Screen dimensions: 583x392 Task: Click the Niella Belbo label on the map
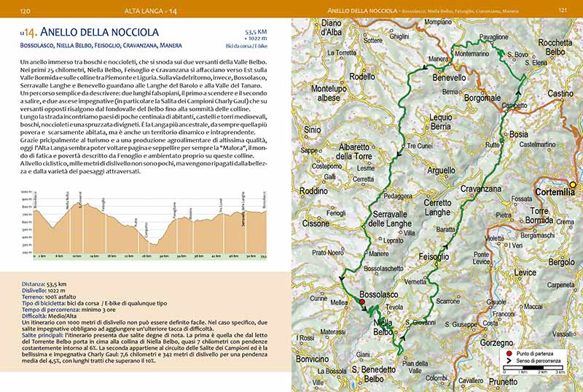[x=383, y=327]
